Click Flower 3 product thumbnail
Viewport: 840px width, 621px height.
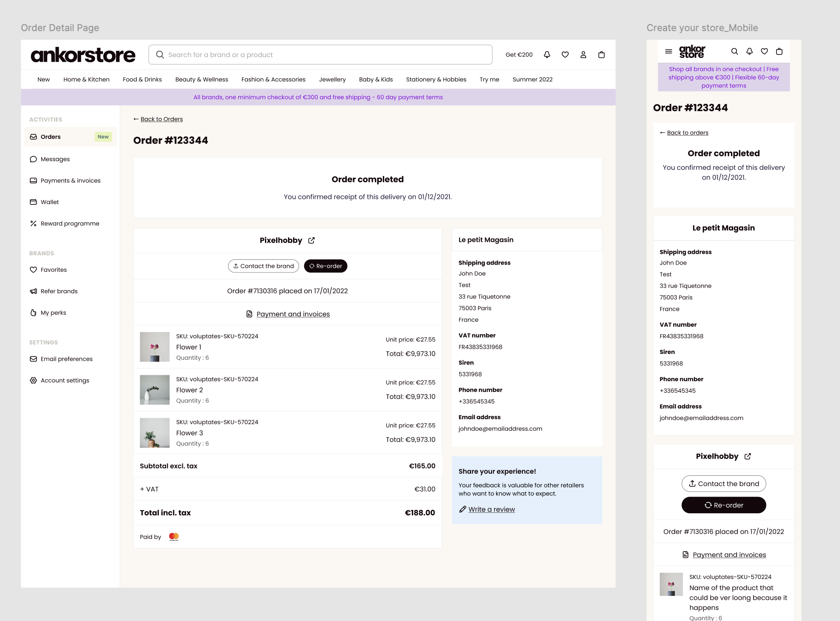tap(155, 433)
